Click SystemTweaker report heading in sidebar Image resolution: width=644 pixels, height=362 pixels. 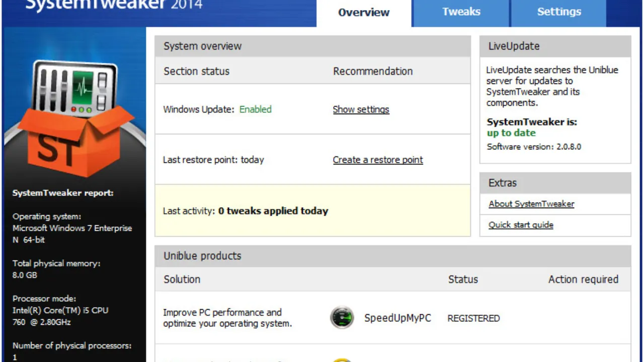pos(63,193)
